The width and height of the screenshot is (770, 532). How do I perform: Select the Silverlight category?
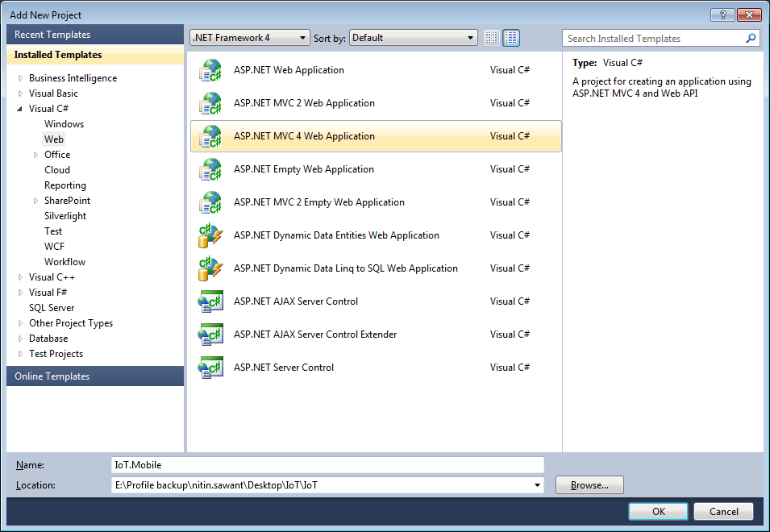tap(65, 216)
